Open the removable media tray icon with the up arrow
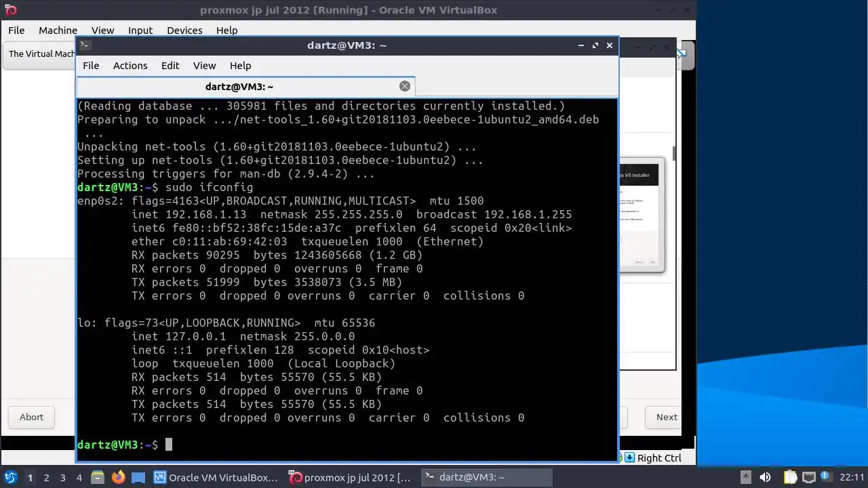 (x=745, y=477)
